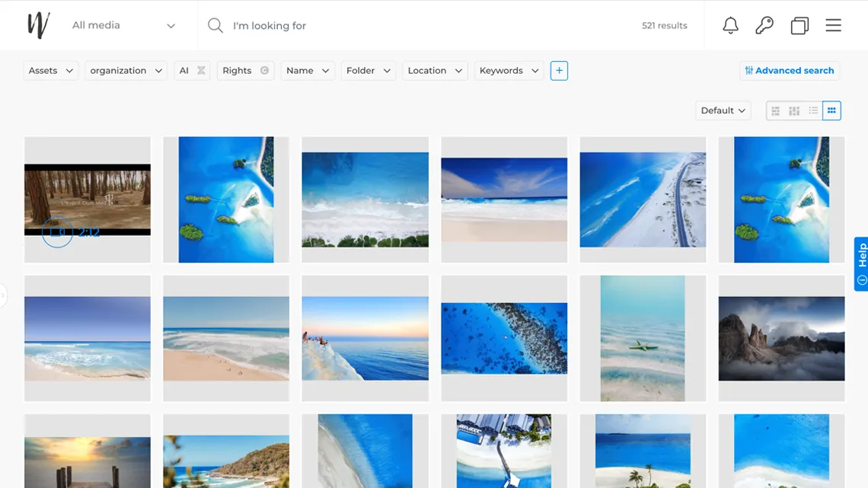Open the AI filter
868x488 pixels.
192,71
